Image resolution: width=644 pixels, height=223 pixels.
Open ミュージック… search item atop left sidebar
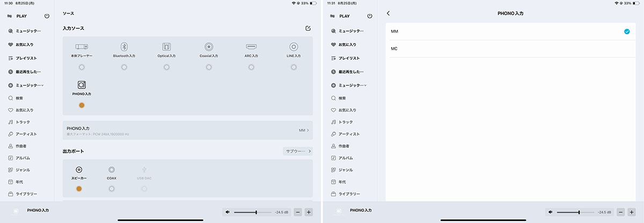(24, 31)
